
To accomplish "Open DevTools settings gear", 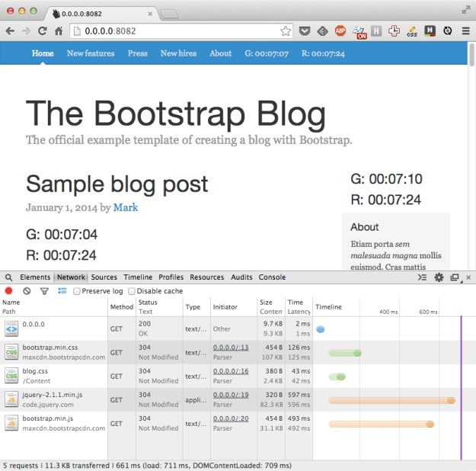I will (439, 277).
